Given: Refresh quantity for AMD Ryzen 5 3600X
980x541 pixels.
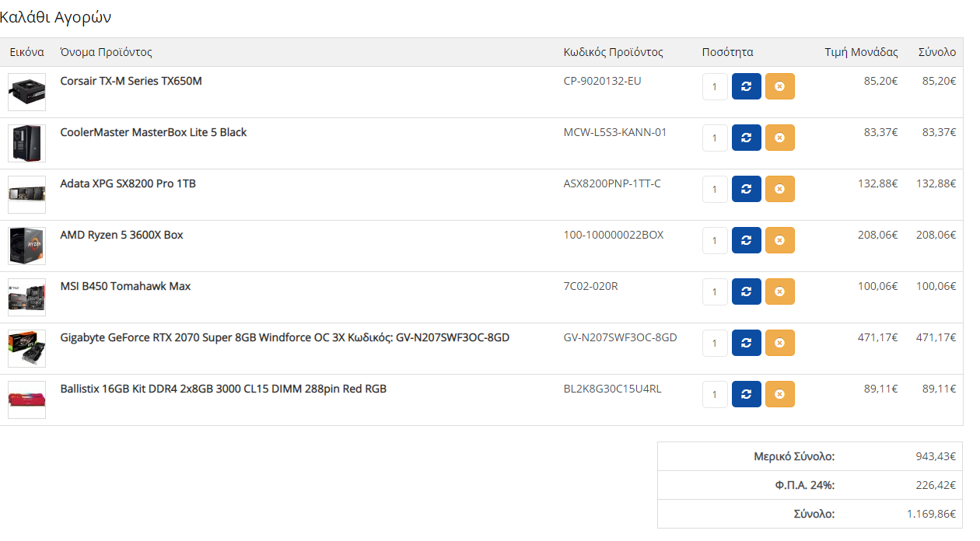Looking at the screenshot, I should click(747, 240).
